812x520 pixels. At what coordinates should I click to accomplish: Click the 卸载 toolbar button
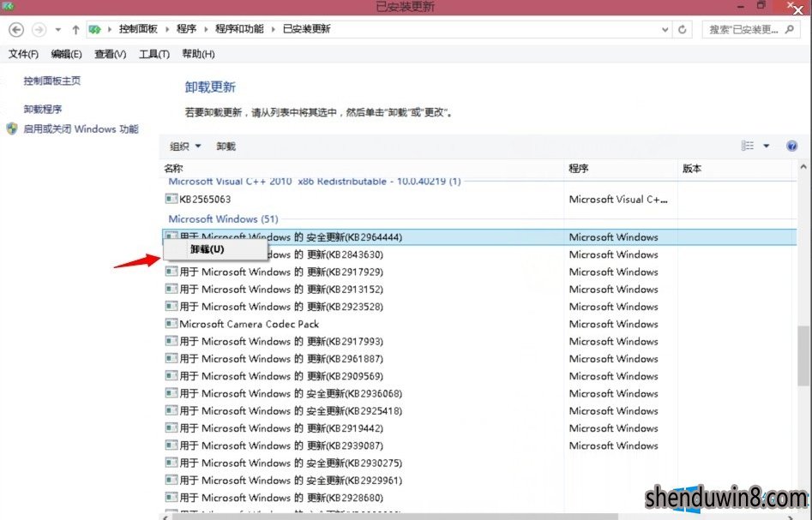[226, 146]
